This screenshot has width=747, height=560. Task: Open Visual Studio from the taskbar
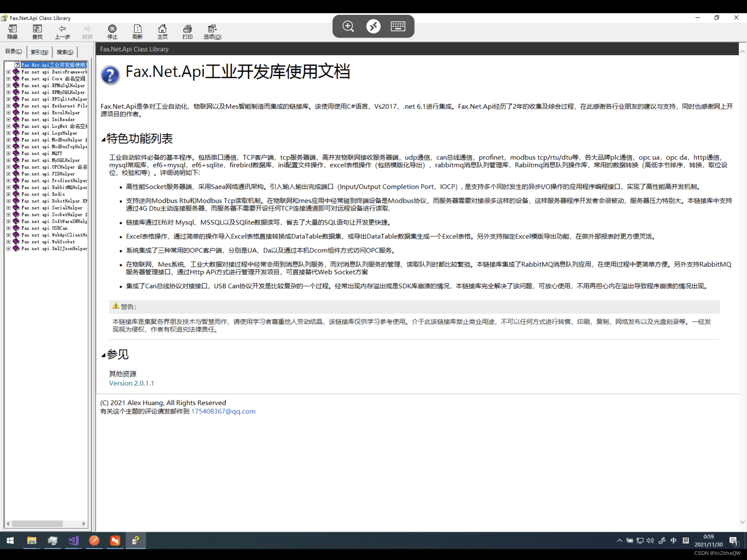tap(73, 541)
